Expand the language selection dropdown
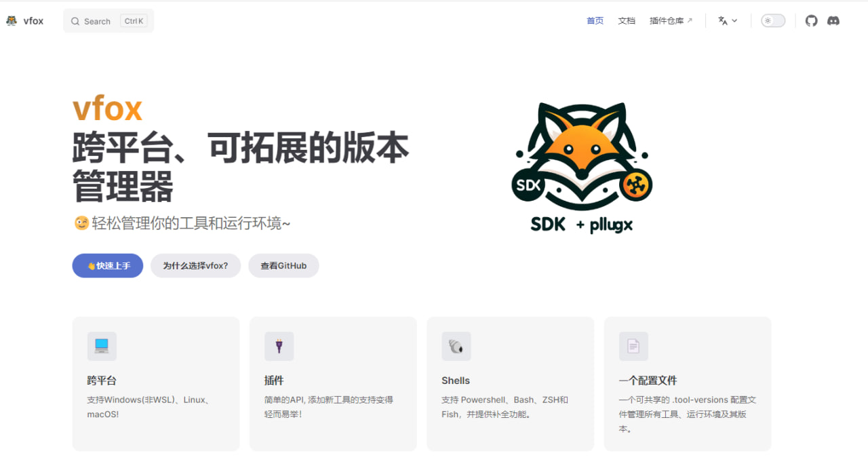868x464 pixels. pos(728,20)
